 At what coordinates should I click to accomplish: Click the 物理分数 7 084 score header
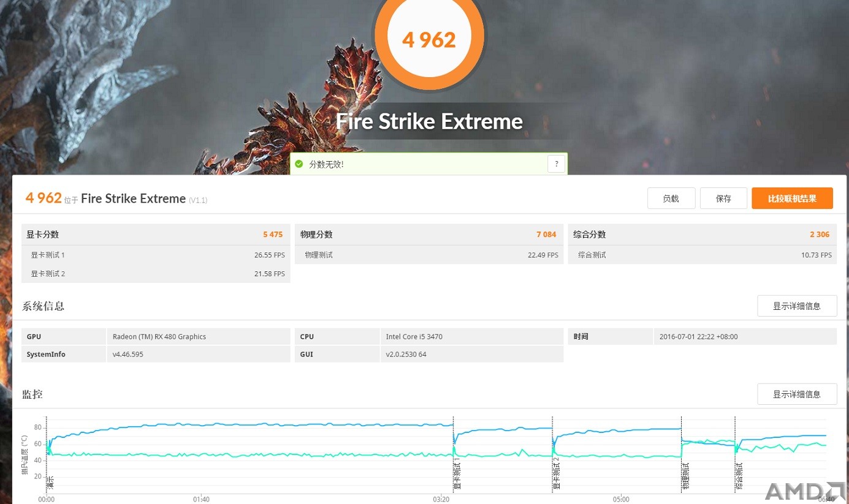click(x=429, y=235)
